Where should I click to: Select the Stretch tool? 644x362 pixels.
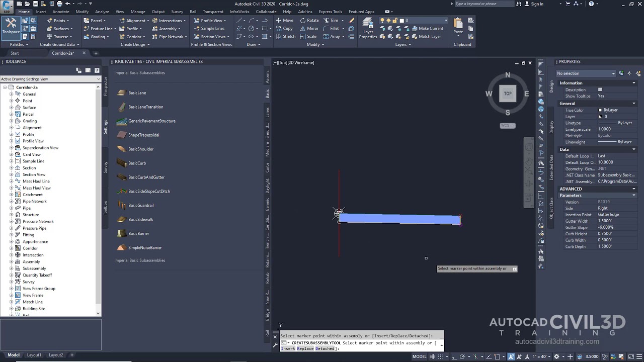click(285, 37)
